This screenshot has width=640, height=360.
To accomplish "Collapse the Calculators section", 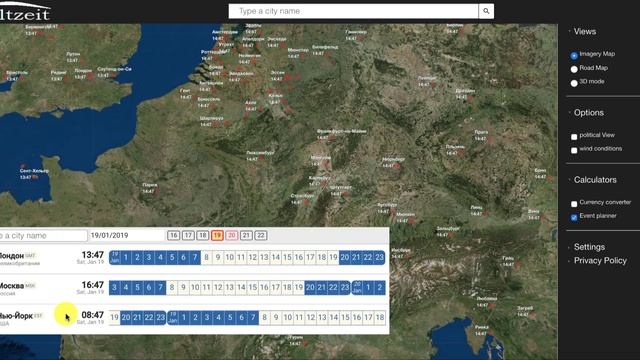I will coord(595,180).
